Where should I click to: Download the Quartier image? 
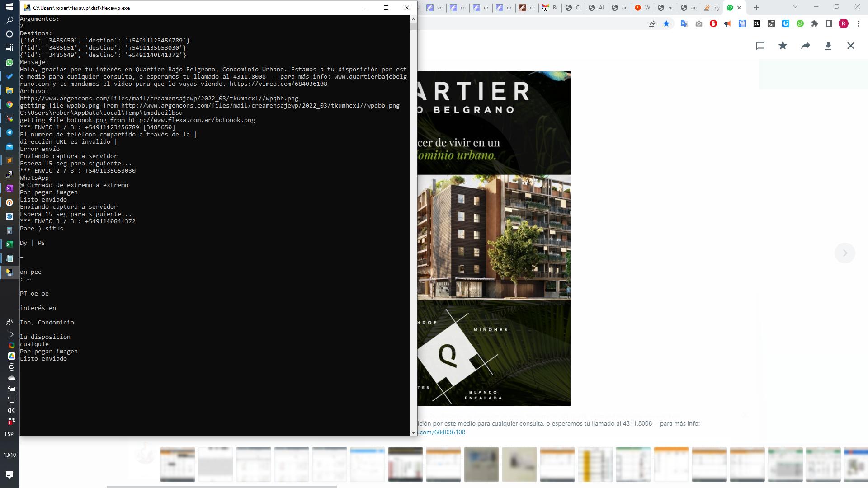tap(828, 46)
